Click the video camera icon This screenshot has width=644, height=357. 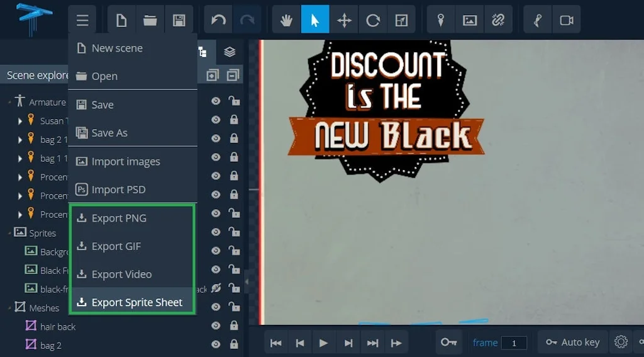(567, 20)
